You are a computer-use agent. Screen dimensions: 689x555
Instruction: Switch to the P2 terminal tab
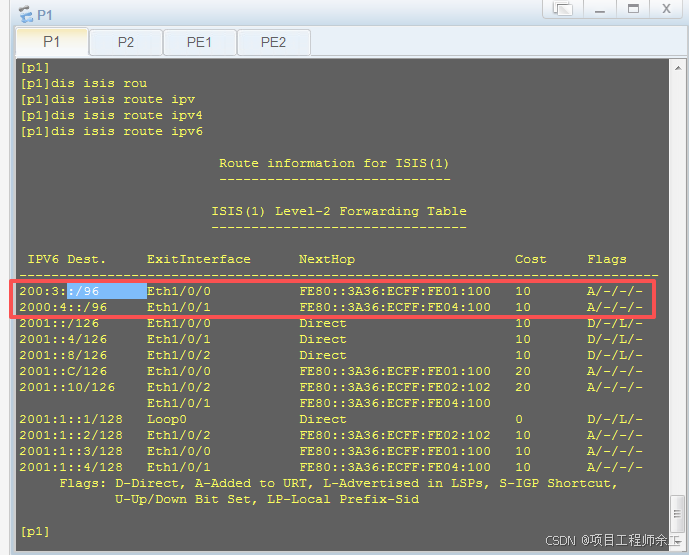[x=126, y=42]
